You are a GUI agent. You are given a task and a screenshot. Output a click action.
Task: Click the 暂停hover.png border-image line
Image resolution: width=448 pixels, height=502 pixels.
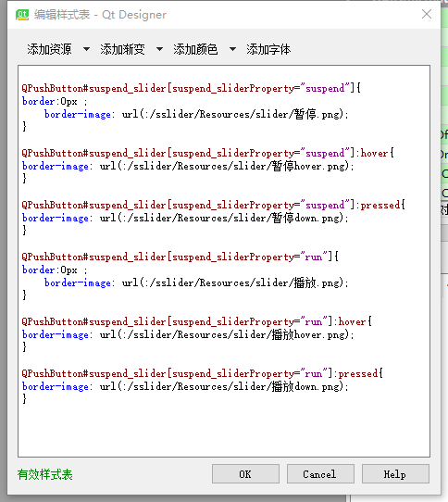[x=188, y=166]
